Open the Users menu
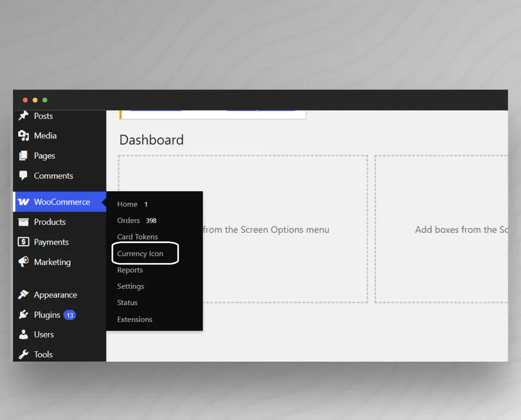 (x=44, y=334)
